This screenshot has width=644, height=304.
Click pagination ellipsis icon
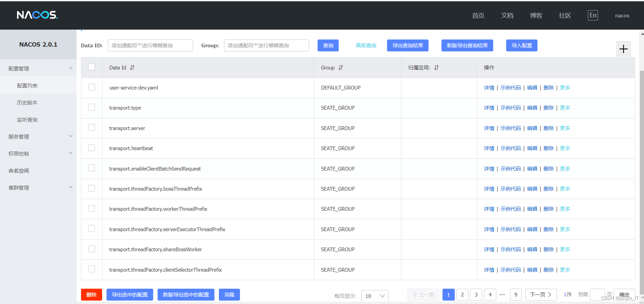pos(502,295)
